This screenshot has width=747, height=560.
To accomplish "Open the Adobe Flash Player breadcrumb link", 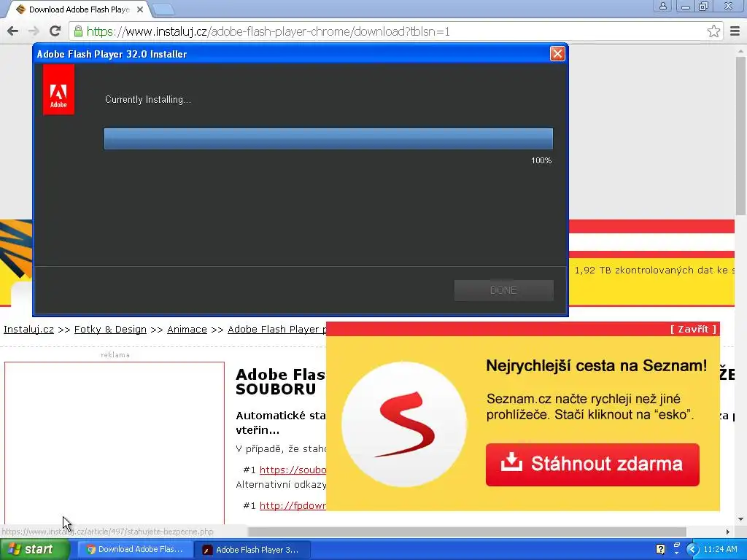I will click(x=276, y=329).
